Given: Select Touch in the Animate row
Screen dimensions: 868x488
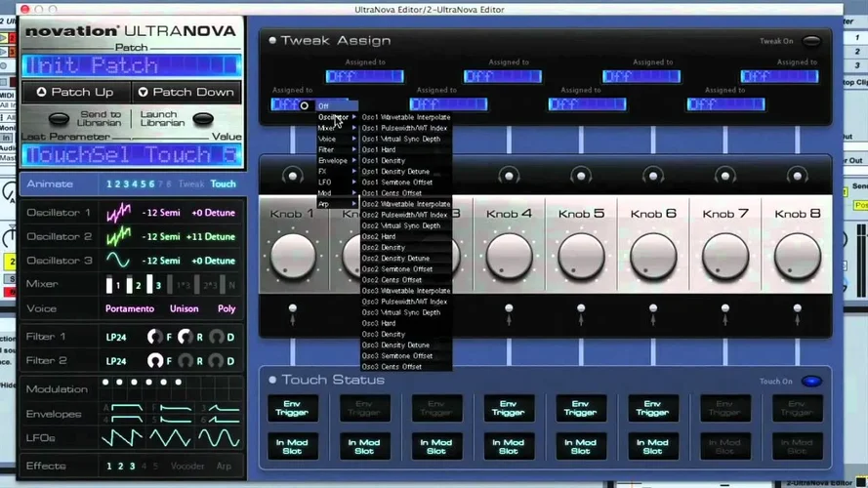Looking at the screenshot, I should 223,183.
